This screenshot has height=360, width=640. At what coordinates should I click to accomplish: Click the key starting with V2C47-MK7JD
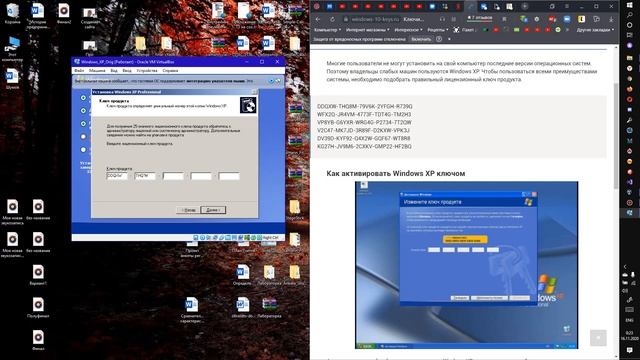pos(363,130)
